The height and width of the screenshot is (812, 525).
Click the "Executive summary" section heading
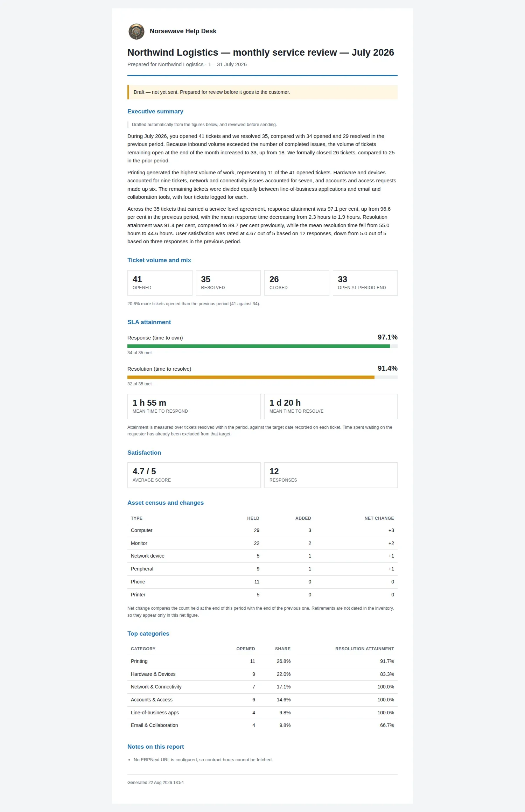point(155,111)
